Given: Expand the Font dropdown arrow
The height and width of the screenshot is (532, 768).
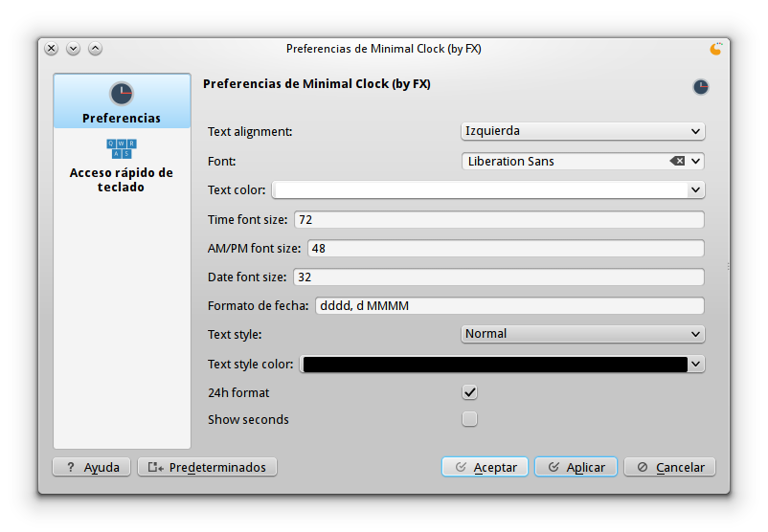Looking at the screenshot, I should coord(695,161).
